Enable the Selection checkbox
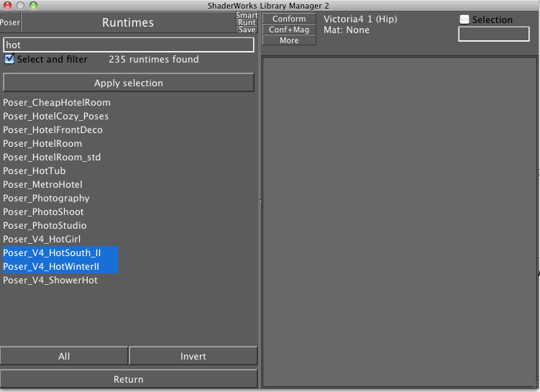This screenshot has height=392, width=540. click(465, 19)
